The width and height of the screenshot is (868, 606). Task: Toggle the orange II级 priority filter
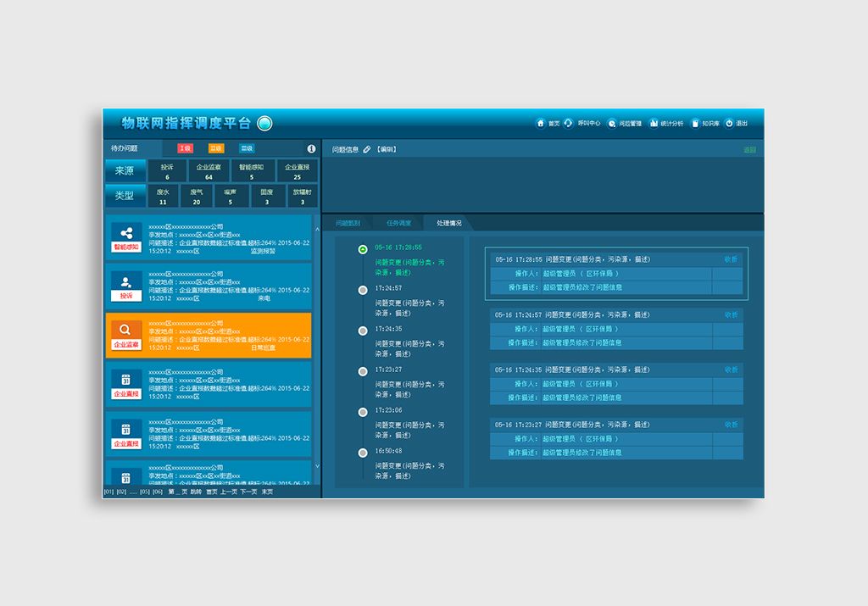click(x=216, y=148)
